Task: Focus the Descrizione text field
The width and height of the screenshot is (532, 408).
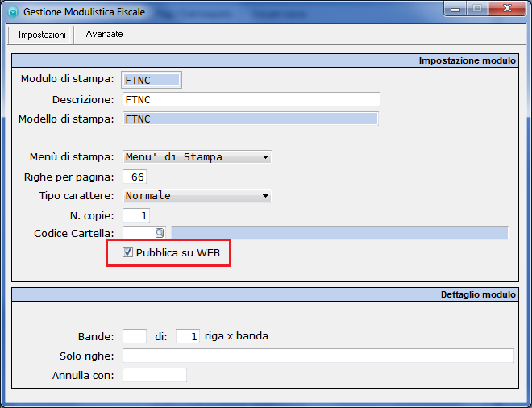Action: click(251, 99)
